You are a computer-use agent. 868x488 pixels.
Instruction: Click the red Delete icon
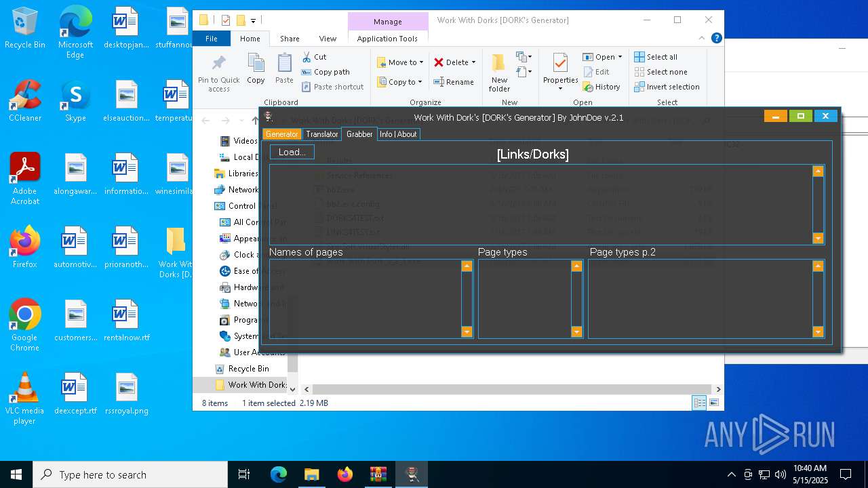(x=439, y=62)
